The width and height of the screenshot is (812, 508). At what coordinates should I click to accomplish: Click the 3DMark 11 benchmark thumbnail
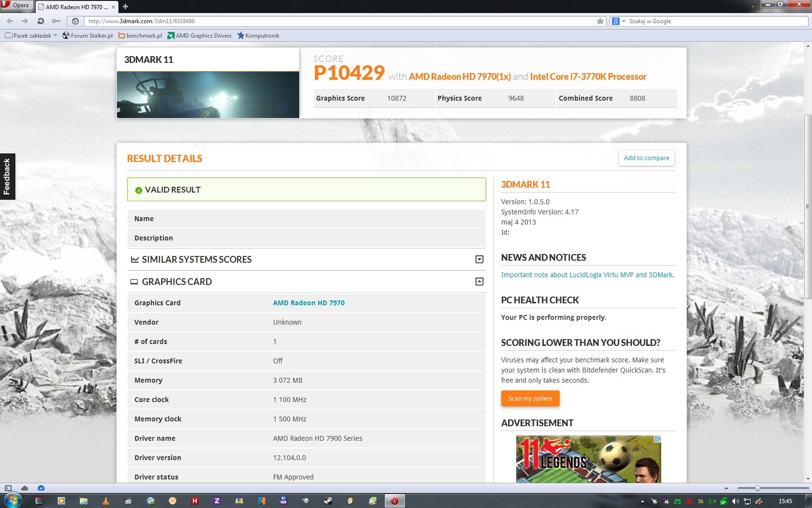tap(208, 95)
